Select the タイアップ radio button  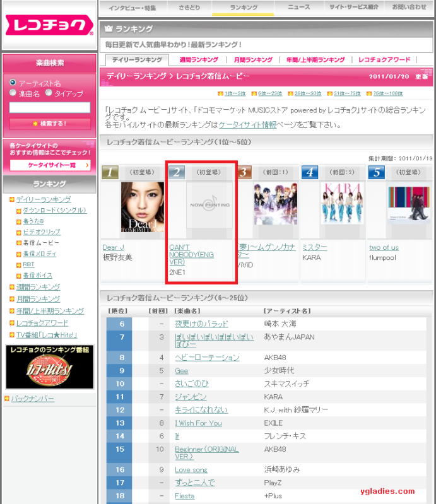coord(49,93)
